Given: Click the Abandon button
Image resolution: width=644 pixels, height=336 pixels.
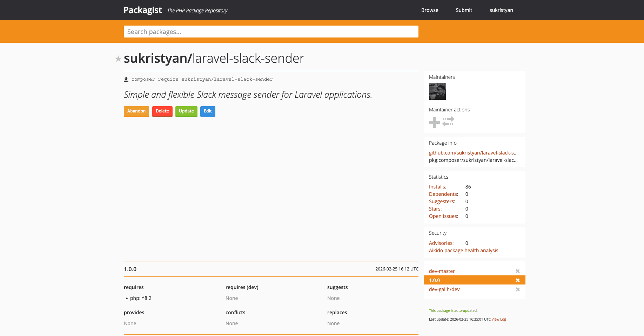Looking at the screenshot, I should point(136,111).
